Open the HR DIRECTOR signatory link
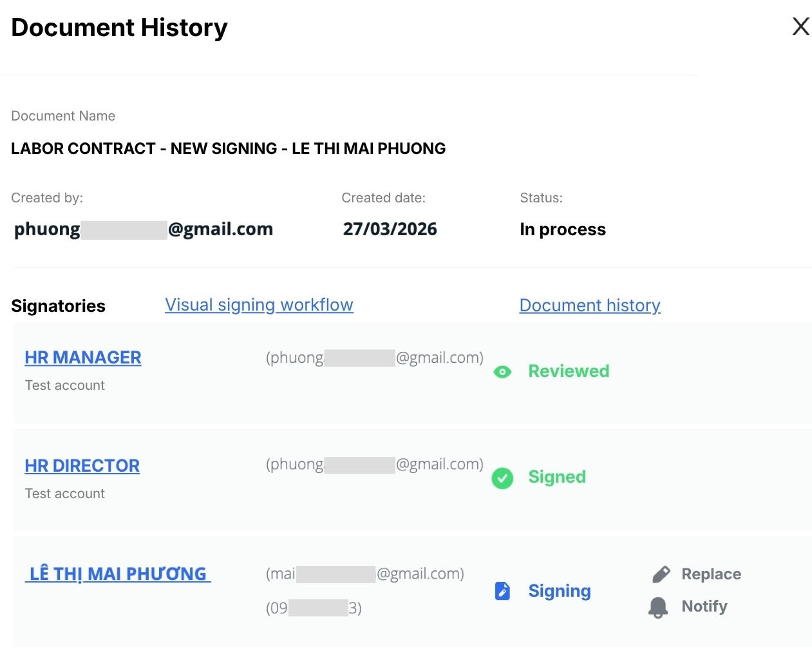Screen dimensions: 812x647 82,465
